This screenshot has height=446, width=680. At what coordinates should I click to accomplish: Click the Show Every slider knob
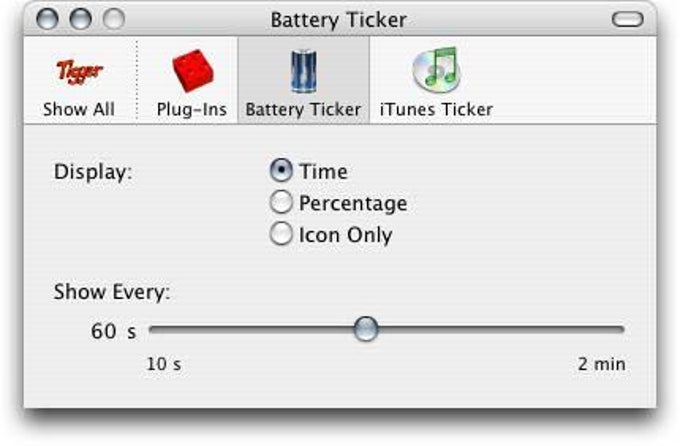click(367, 329)
